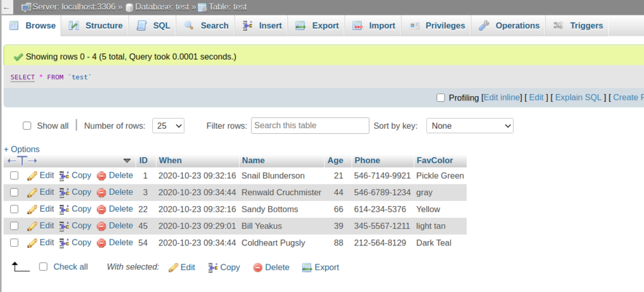Click the Export icon below the table

(307, 268)
